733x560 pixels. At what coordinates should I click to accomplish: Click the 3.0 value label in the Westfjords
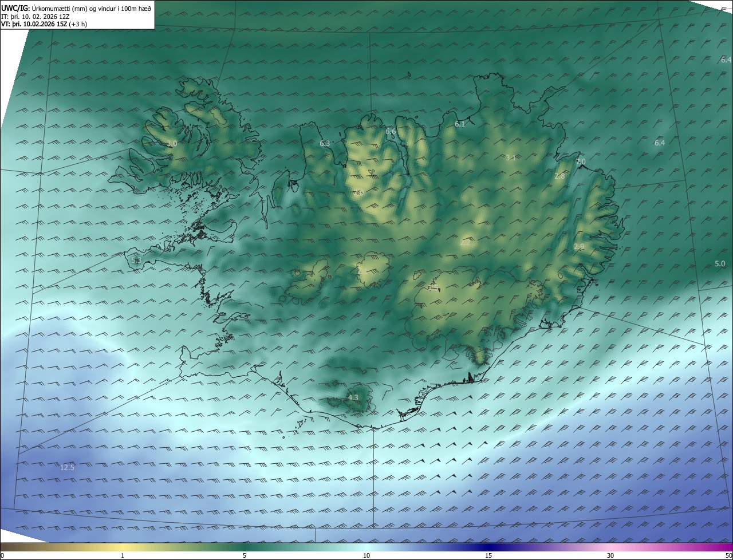click(x=172, y=144)
